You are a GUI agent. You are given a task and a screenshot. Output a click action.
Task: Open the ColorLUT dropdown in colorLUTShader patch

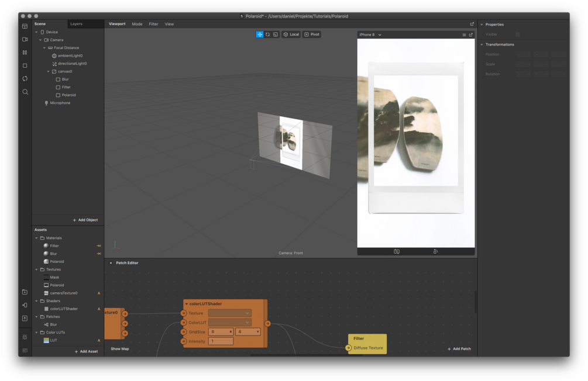(230, 323)
